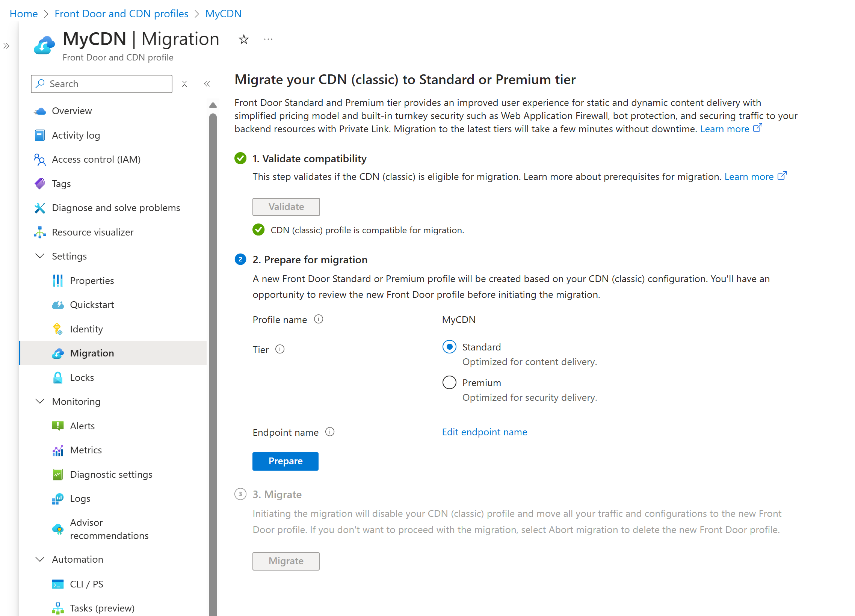The image size is (855, 616).
Task: Open the Tags menu item
Action: click(61, 183)
